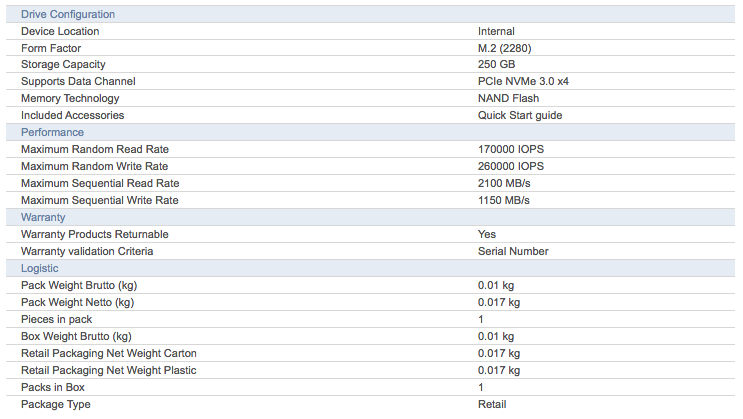Viewport: 743px width, 419px height.
Task: Click the 2100 MB/s sequential read value
Action: pos(504,183)
